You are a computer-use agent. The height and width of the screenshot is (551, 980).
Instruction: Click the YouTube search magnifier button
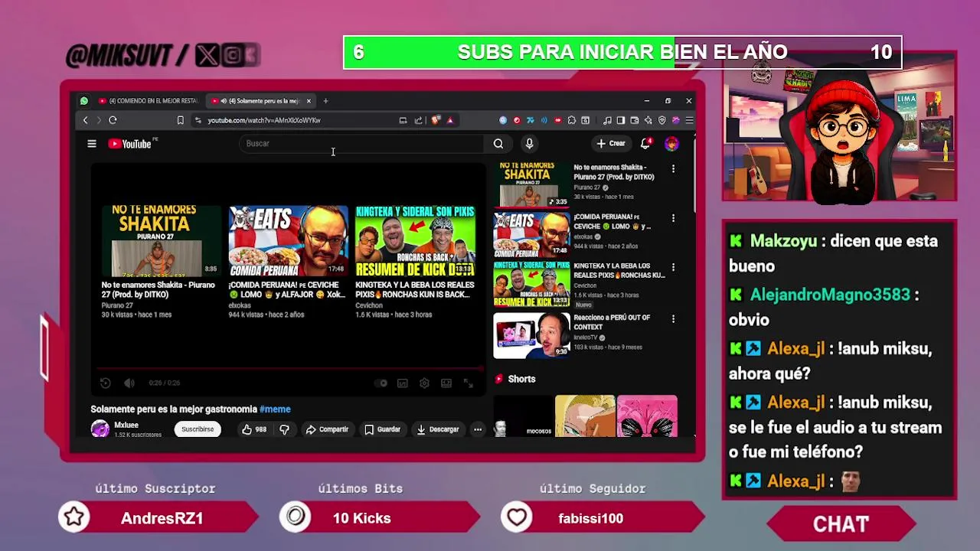(x=498, y=143)
